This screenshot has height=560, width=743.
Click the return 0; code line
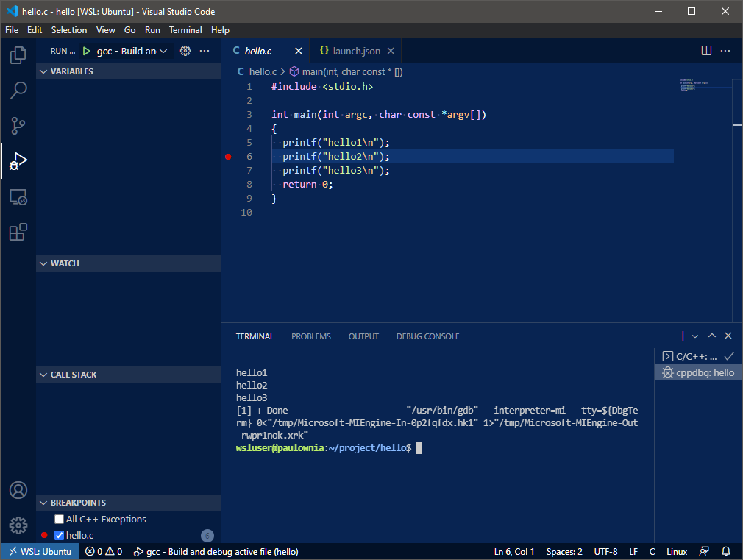307,185
